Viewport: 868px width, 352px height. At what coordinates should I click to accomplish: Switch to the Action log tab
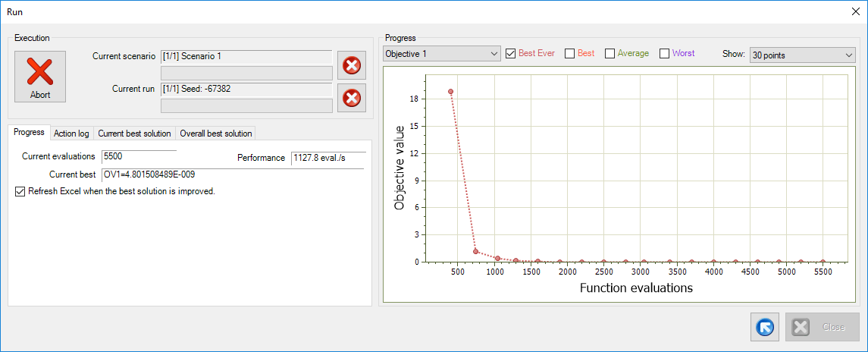tap(71, 134)
